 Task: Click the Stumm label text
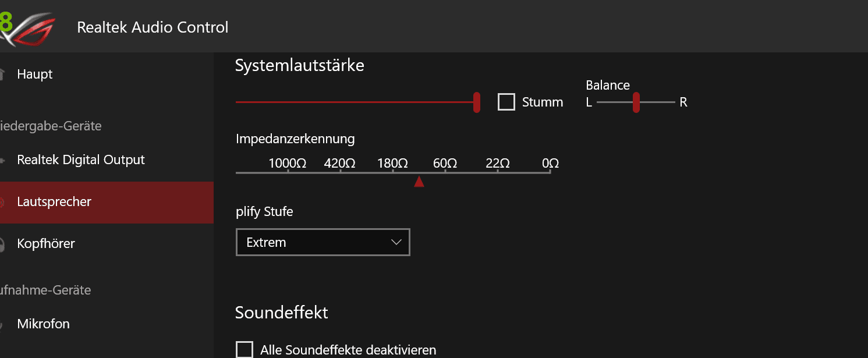pos(543,102)
